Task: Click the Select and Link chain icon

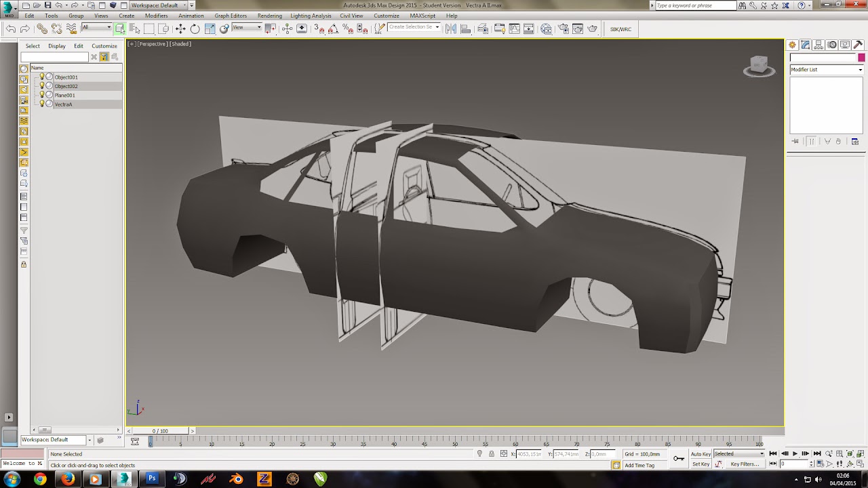Action: click(x=42, y=28)
